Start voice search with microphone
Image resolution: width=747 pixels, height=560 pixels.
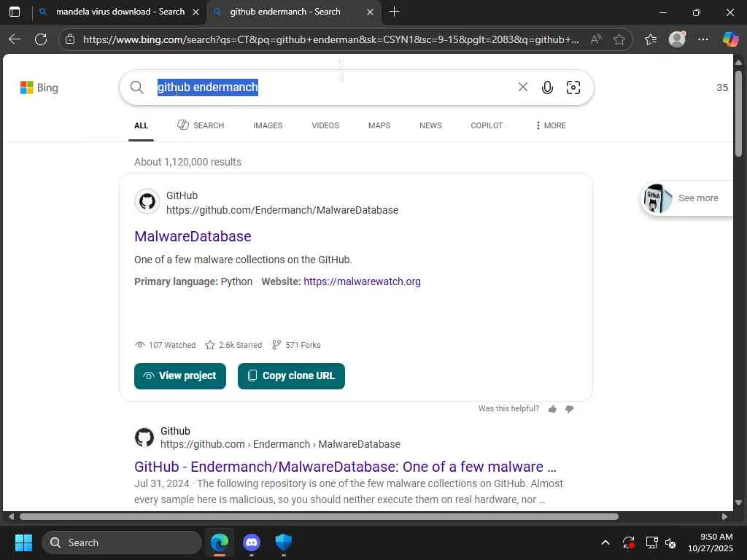[x=547, y=87]
